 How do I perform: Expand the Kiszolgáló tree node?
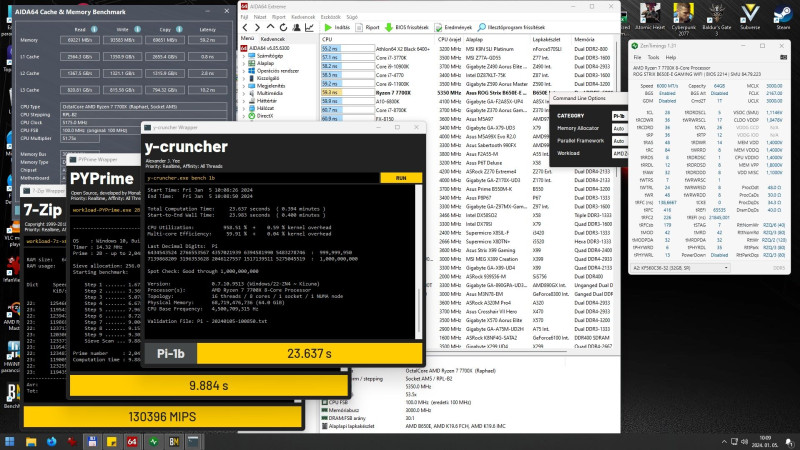pyautogui.click(x=244, y=79)
